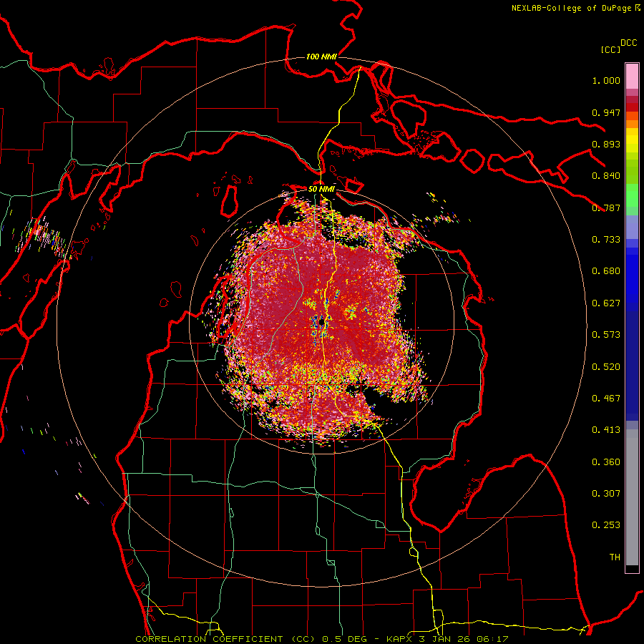This screenshot has width=644, height=644.
Task: Click the [CC] units label
Action: pos(610,49)
